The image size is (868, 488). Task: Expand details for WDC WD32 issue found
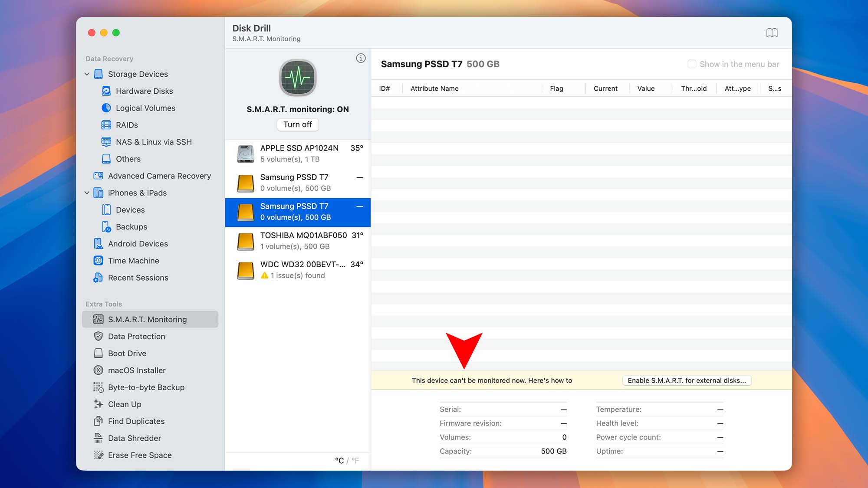(x=298, y=269)
